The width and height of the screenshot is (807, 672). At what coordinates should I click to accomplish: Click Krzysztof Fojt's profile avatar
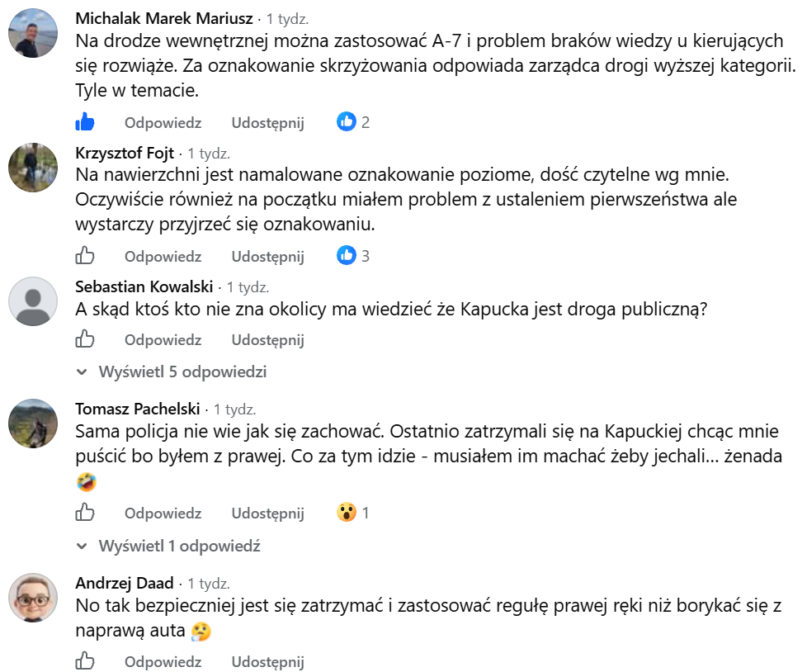(x=33, y=168)
